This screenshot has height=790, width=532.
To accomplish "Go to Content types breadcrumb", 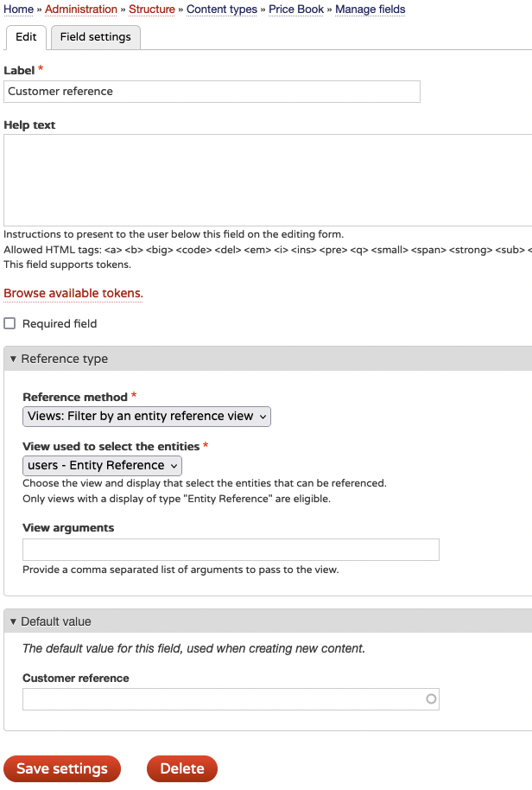I will click(x=222, y=9).
